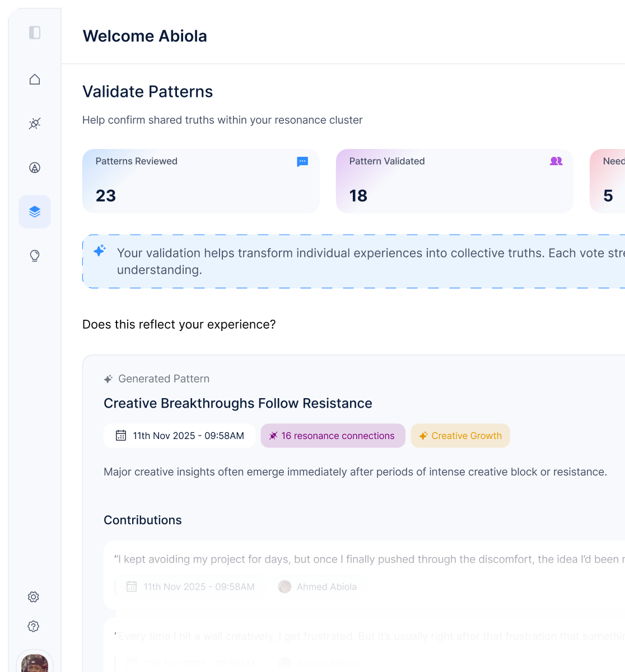Click the user profile avatar
The height and width of the screenshot is (672, 625).
(35, 664)
